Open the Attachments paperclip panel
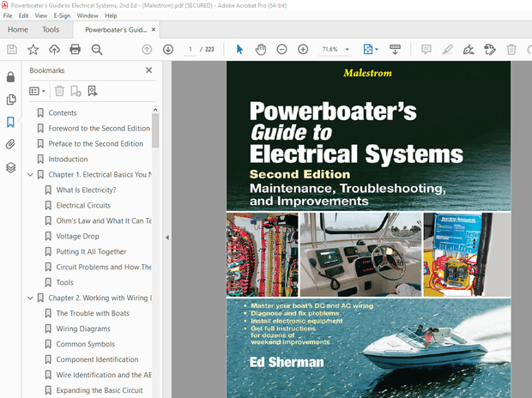The width and height of the screenshot is (532, 398). [x=10, y=144]
